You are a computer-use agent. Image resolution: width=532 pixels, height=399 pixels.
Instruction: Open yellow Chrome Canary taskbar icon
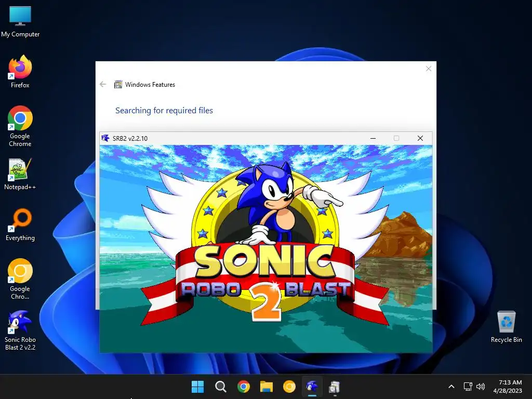point(289,387)
